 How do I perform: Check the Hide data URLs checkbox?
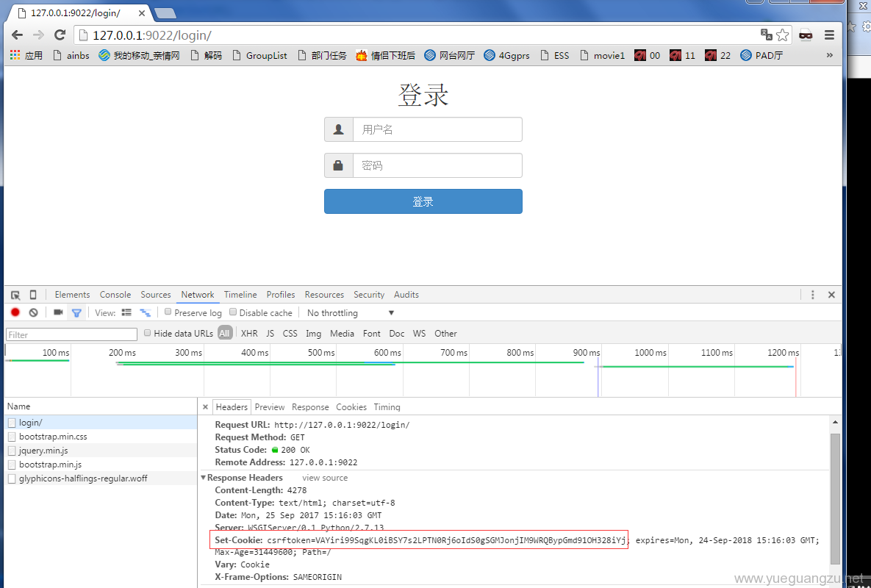147,333
